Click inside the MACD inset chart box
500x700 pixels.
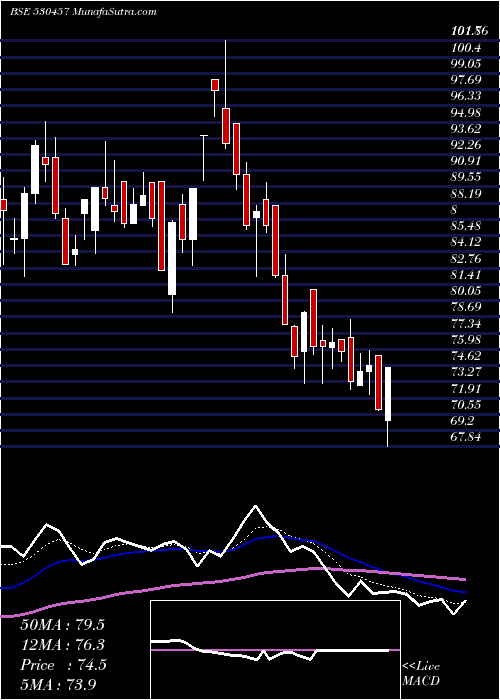click(x=275, y=650)
